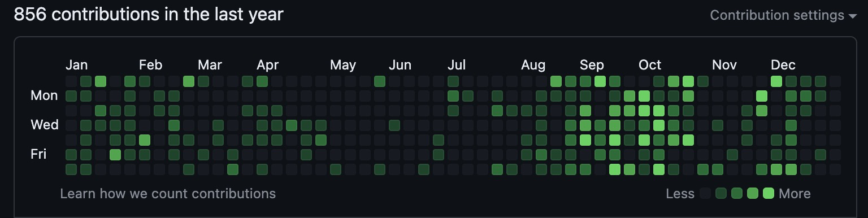Select the bright Thursday cell below Feb label
Image resolution: width=868 pixels, height=218 pixels.
click(x=145, y=139)
